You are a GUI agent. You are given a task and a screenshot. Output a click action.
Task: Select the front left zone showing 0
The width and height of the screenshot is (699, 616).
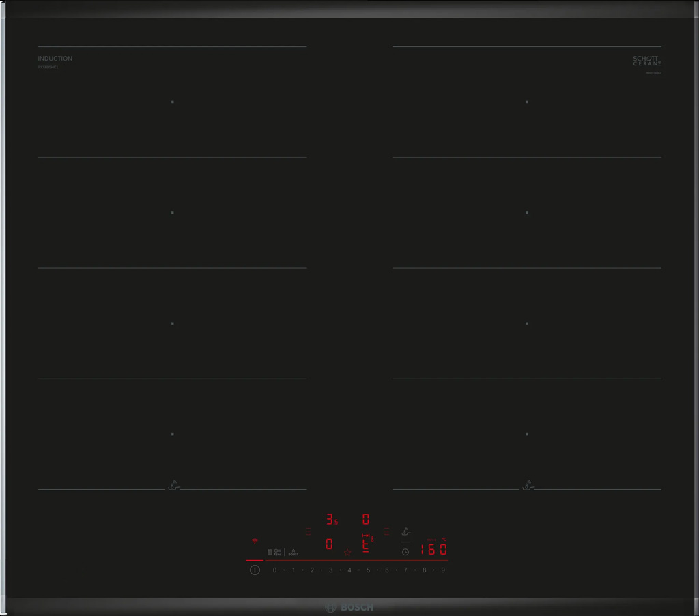pos(329,544)
